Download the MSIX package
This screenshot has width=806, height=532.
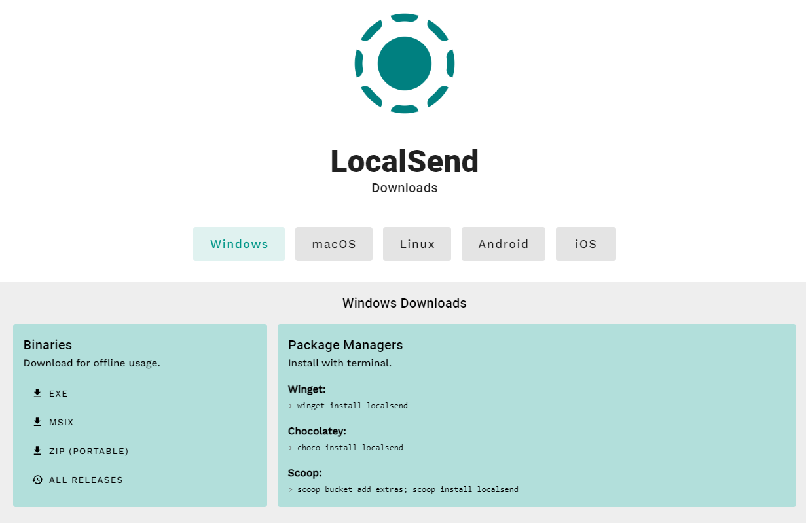pos(53,422)
